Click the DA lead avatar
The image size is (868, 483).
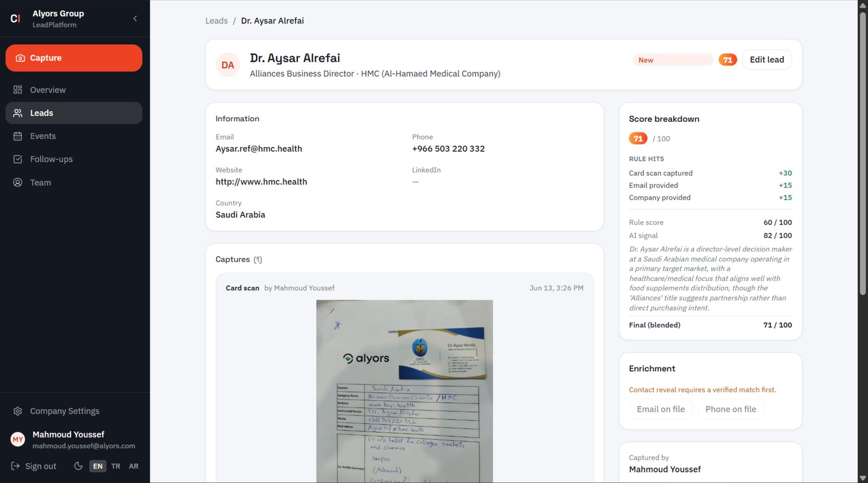(228, 65)
